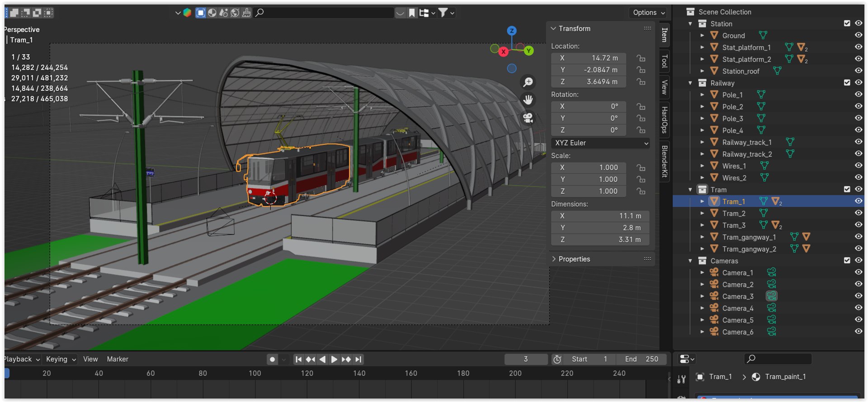Open the BlenderKit sidebar tab
868x402 pixels.
tap(664, 162)
